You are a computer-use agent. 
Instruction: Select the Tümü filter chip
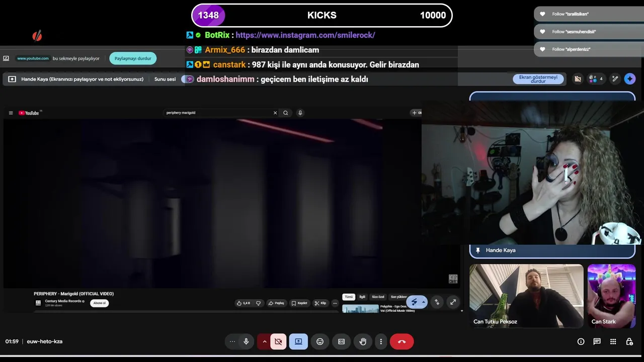pyautogui.click(x=349, y=297)
